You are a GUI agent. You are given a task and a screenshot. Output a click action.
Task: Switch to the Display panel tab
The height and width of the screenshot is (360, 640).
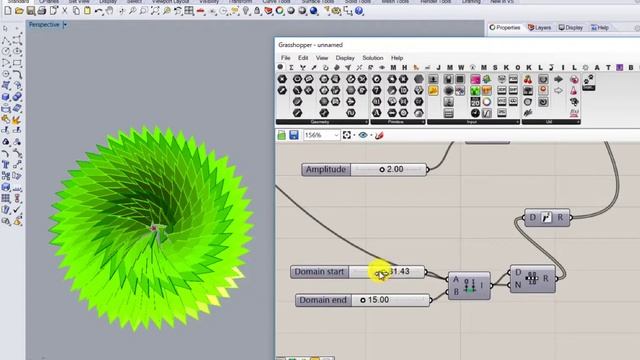click(571, 28)
